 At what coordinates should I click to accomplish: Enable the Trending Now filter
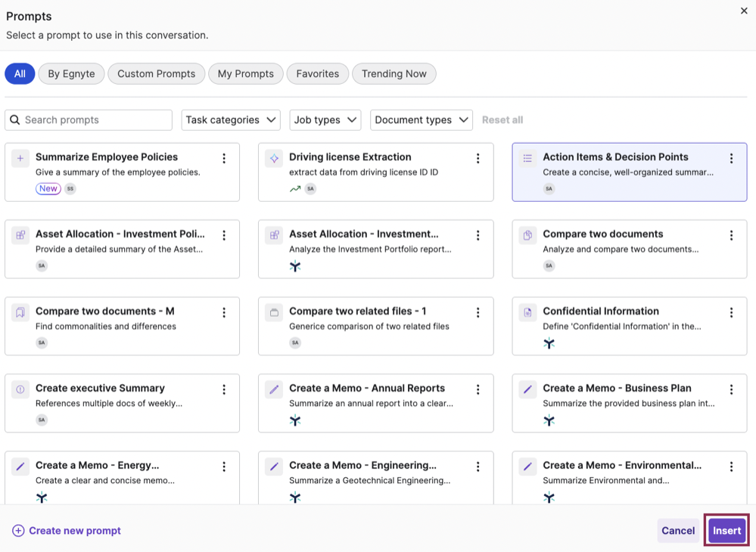tap(394, 73)
